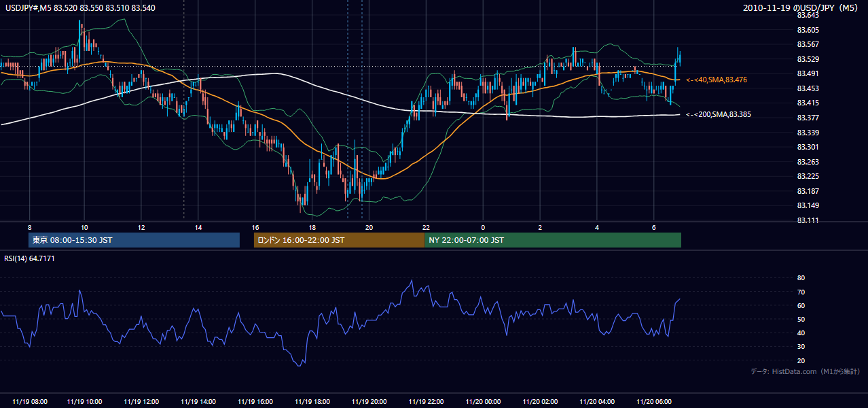
Task: Click the RSI 60 level label
Action: pos(801,305)
